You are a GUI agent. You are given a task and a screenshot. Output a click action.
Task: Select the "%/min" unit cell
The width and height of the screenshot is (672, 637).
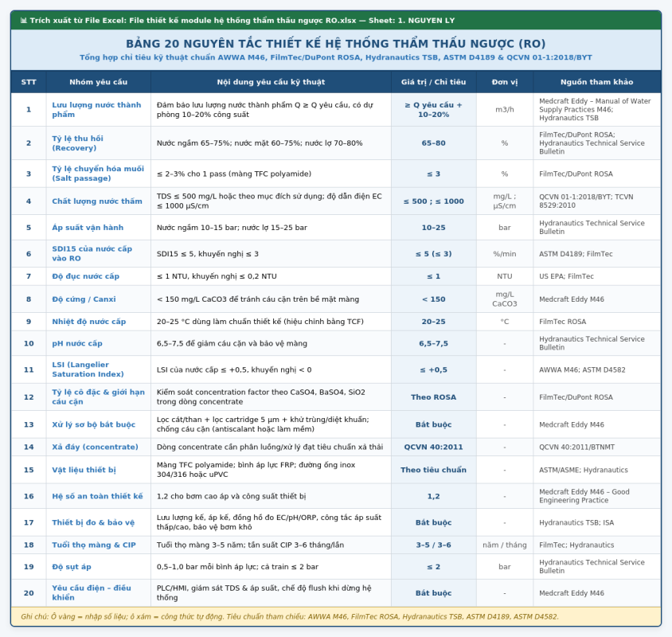coord(505,254)
